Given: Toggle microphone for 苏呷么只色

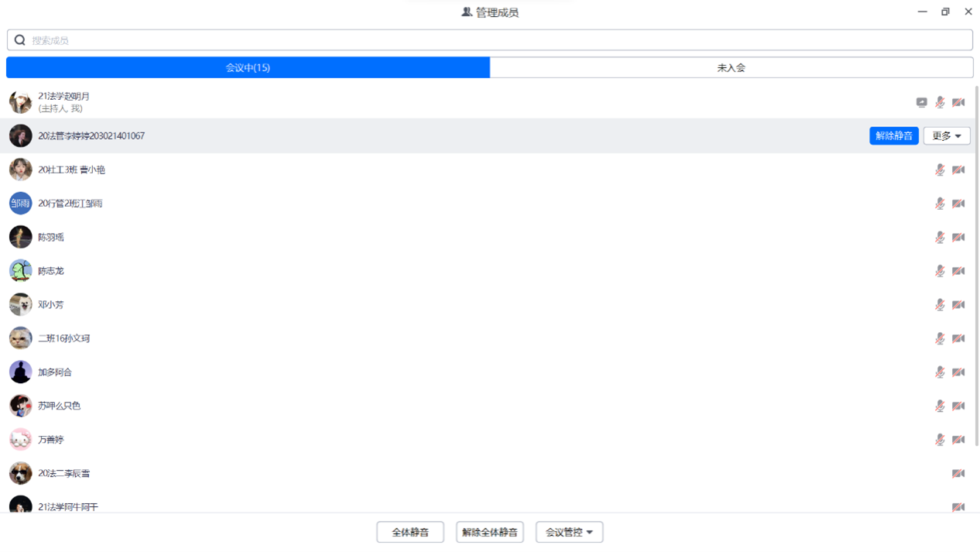Looking at the screenshot, I should [940, 406].
